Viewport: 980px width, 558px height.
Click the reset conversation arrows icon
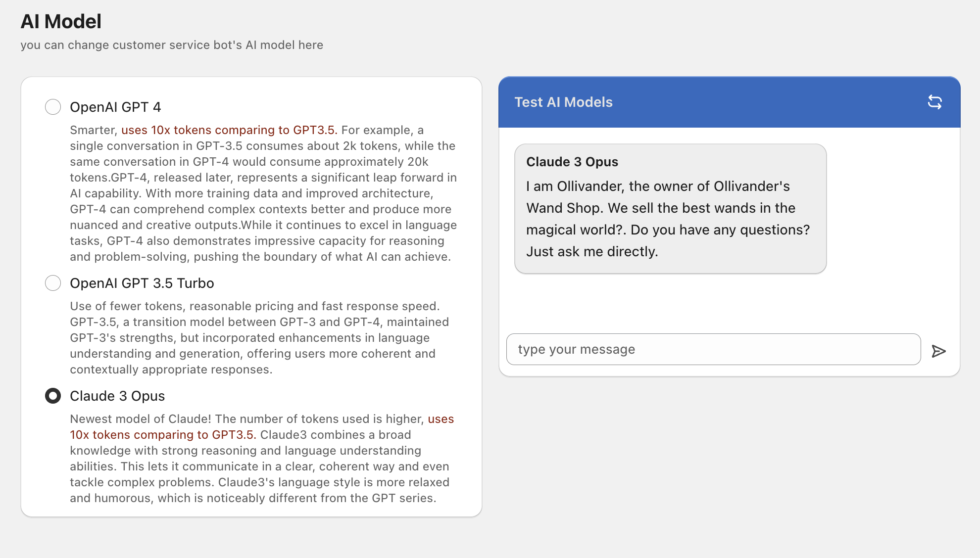pyautogui.click(x=934, y=102)
